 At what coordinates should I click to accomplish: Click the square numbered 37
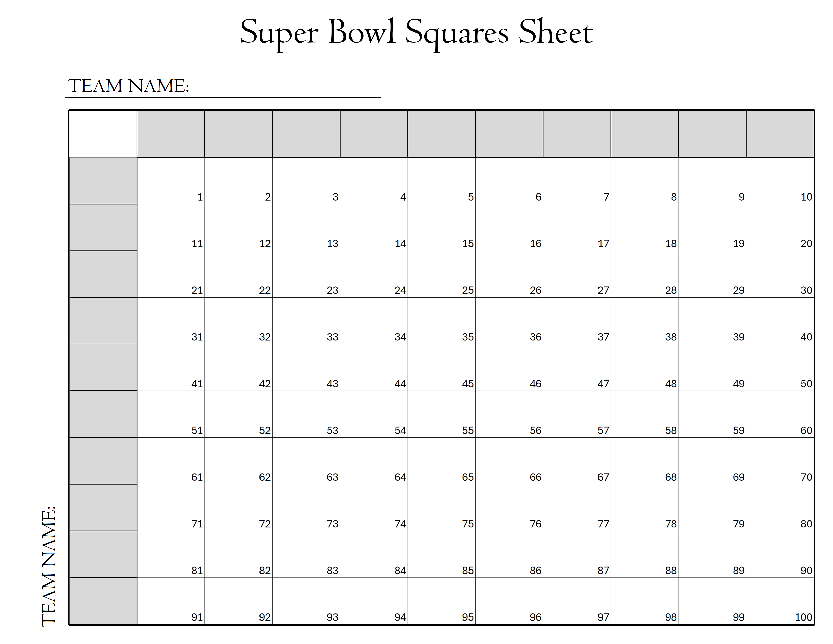[x=577, y=320]
